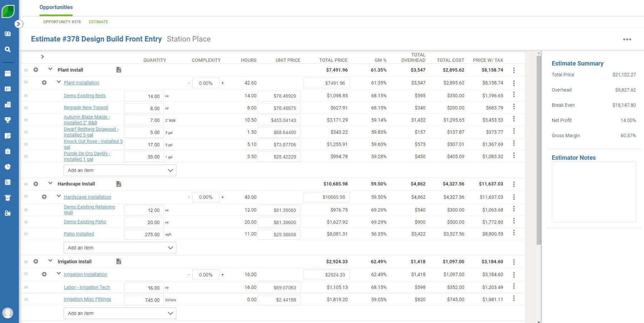Open the search icon in the sidebar
Viewport: 644px width, 323px height.
[x=8, y=49]
